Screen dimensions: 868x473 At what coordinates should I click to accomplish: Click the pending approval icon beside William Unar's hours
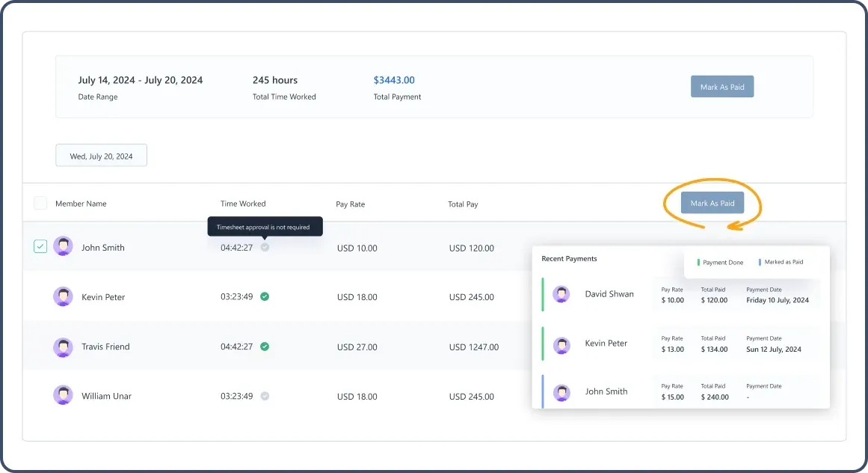[265, 396]
